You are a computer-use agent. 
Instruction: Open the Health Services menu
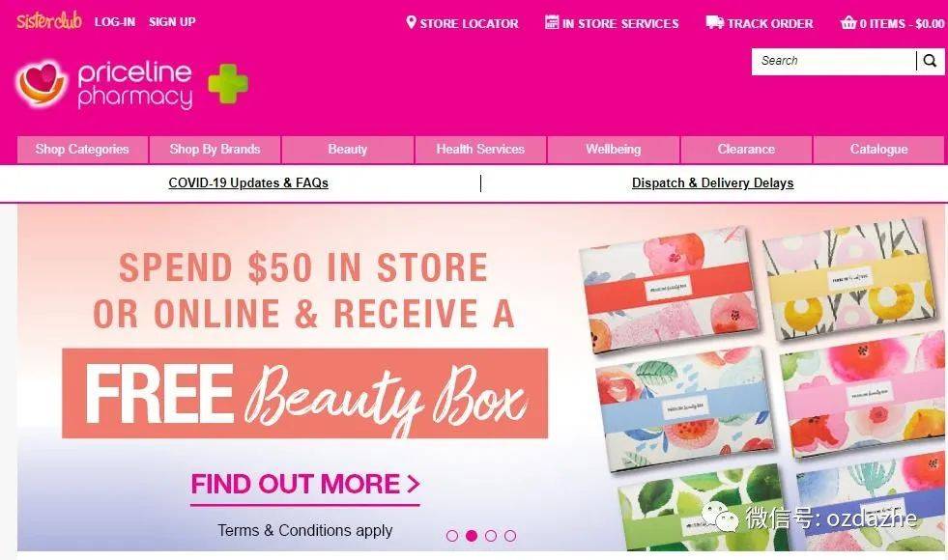(x=480, y=150)
